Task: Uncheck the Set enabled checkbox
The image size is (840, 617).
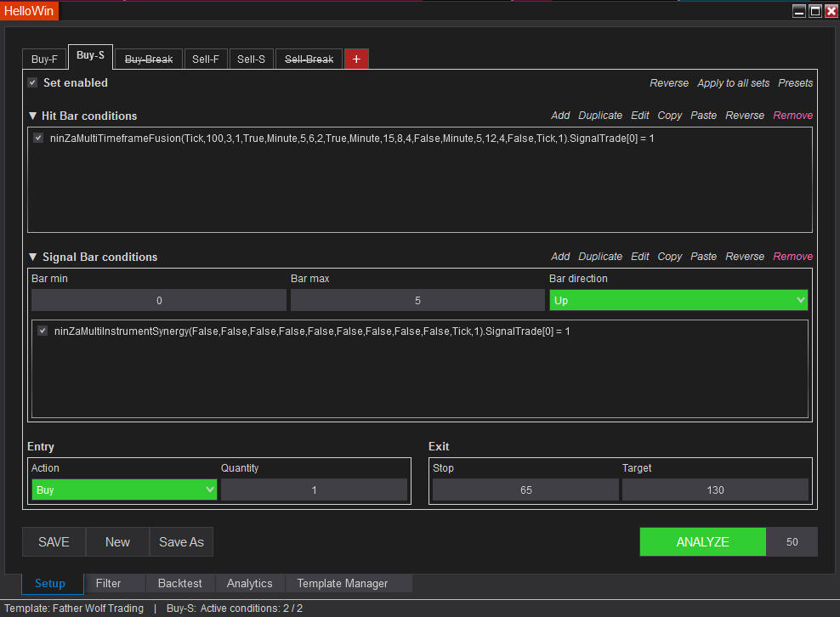Action: [32, 82]
